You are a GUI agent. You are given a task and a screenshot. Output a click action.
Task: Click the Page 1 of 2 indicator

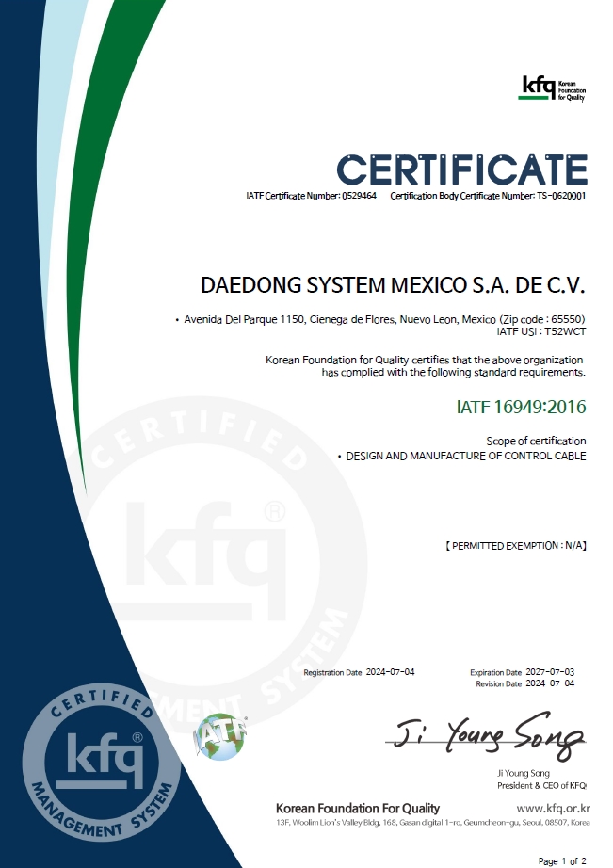(562, 861)
